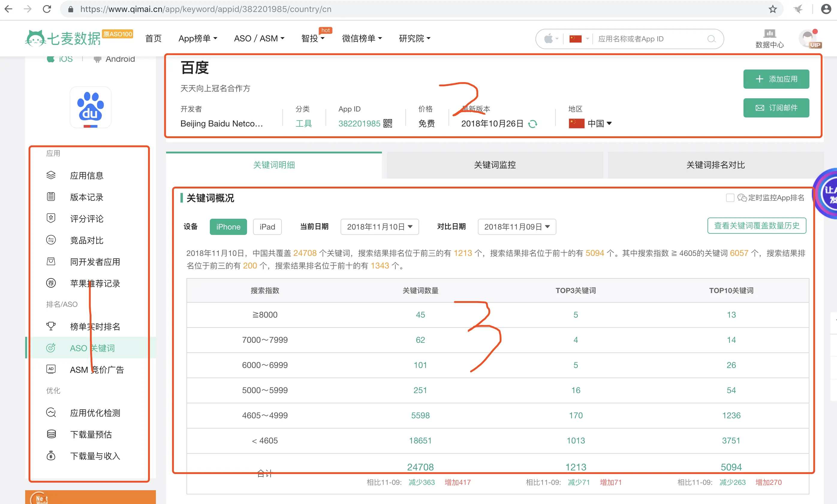This screenshot has width=837, height=504.
Task: Check the 定时监控App排名 checkbox
Action: coord(730,198)
